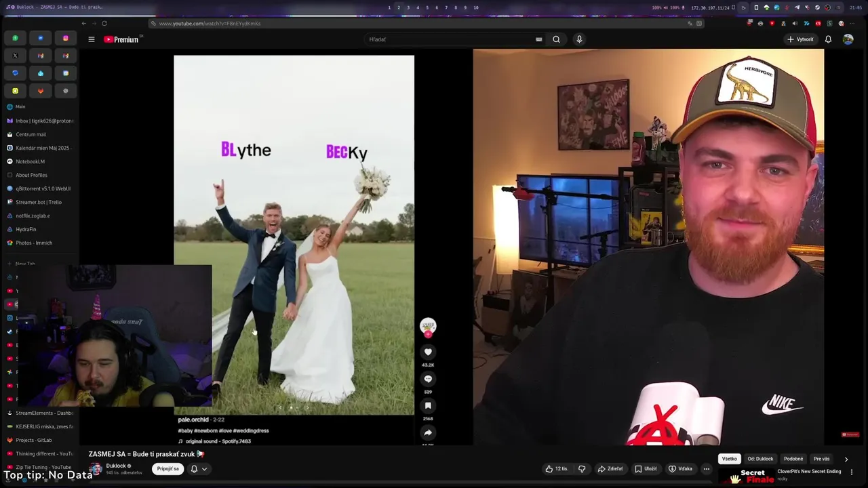The width and height of the screenshot is (868, 488).
Task: Click the Vďaka thanks button
Action: [680, 468]
